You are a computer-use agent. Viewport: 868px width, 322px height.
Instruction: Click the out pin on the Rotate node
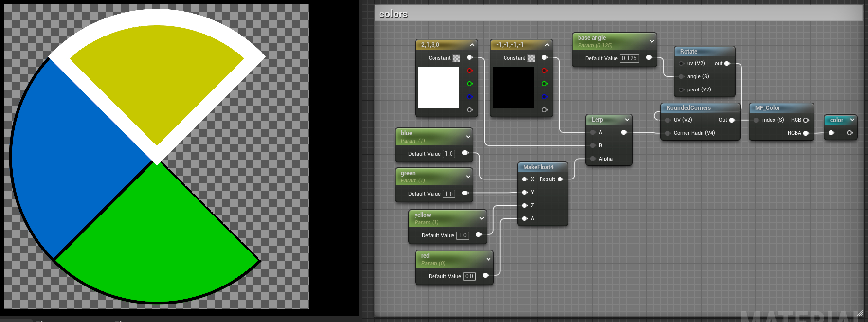pyautogui.click(x=727, y=63)
